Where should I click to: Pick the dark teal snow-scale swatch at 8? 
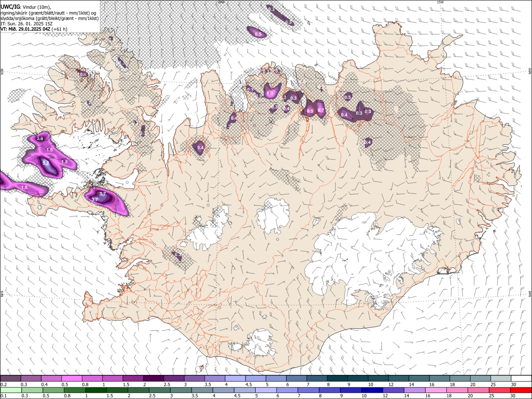(337, 378)
